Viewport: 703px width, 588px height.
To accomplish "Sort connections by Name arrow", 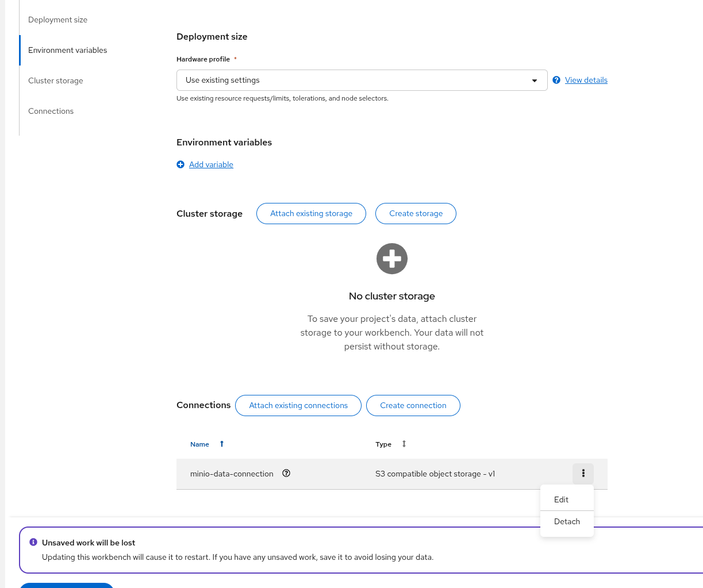I will pyautogui.click(x=222, y=444).
